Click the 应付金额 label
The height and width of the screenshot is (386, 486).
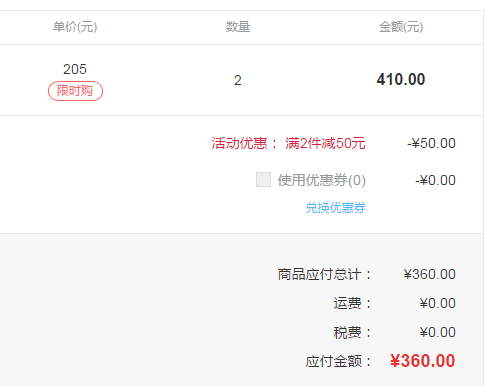(334, 361)
